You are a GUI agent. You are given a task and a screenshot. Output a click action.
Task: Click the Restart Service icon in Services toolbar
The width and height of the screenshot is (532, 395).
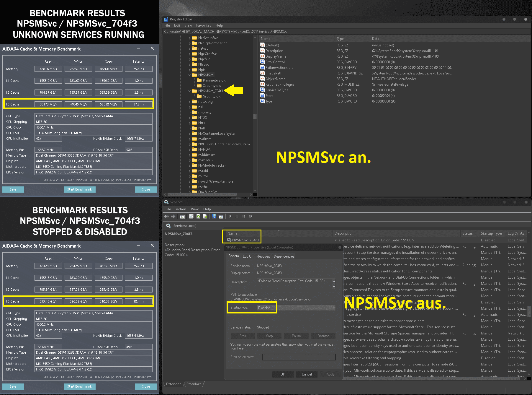point(251,217)
